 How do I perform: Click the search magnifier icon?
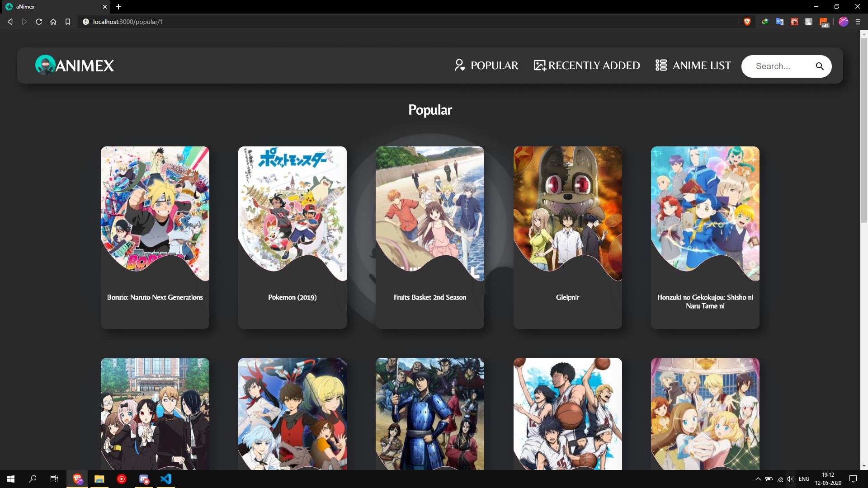[x=819, y=66]
